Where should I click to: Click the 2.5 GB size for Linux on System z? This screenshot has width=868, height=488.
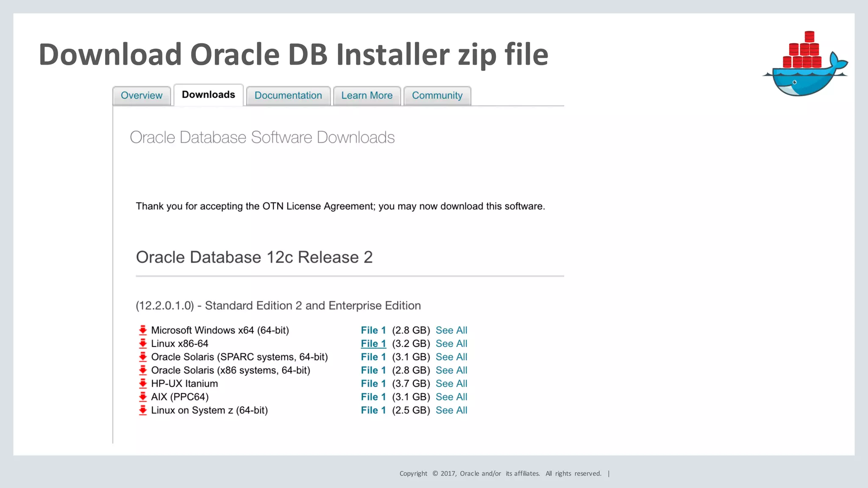point(411,410)
